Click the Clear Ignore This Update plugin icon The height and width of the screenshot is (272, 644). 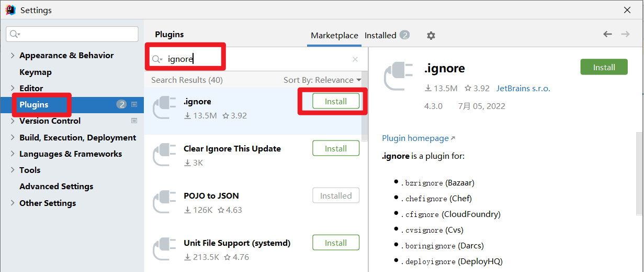tap(164, 155)
